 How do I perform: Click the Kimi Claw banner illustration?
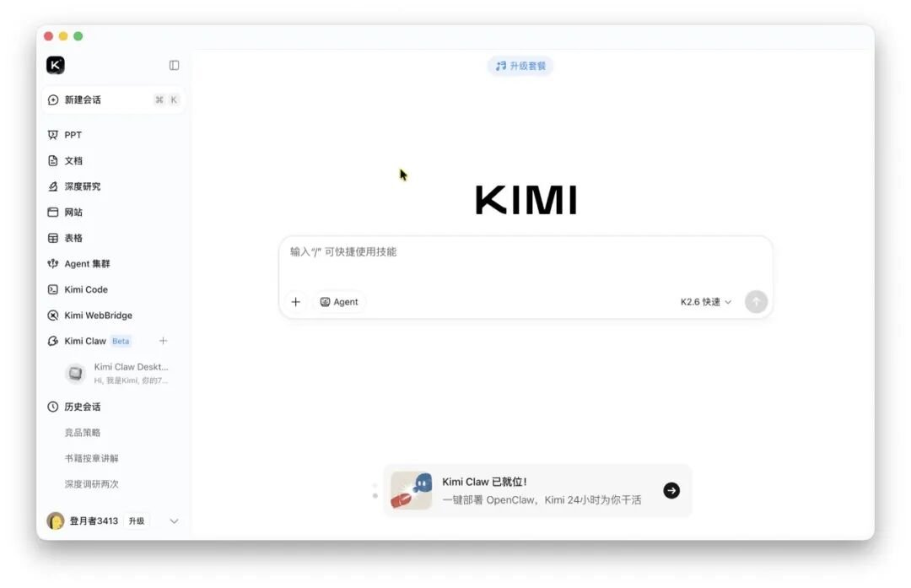click(411, 490)
